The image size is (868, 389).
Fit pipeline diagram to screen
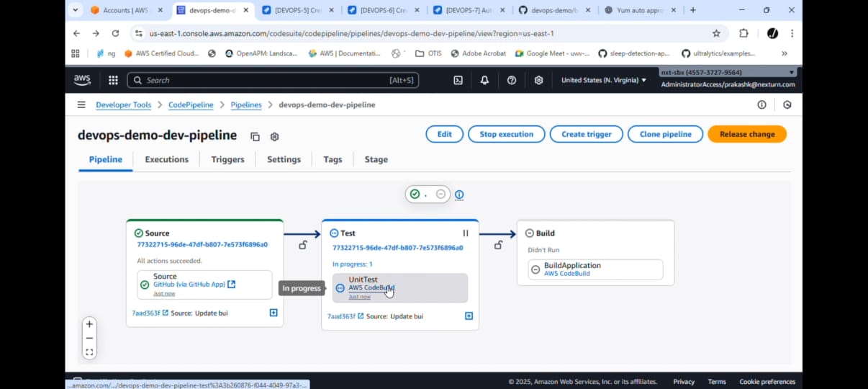[89, 352]
